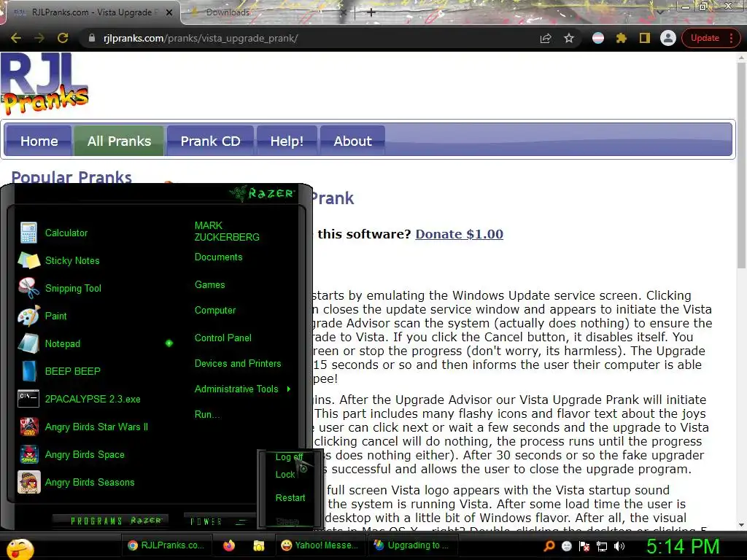Bookmark this page with the star icon
The height and width of the screenshot is (560, 747).
(x=569, y=38)
